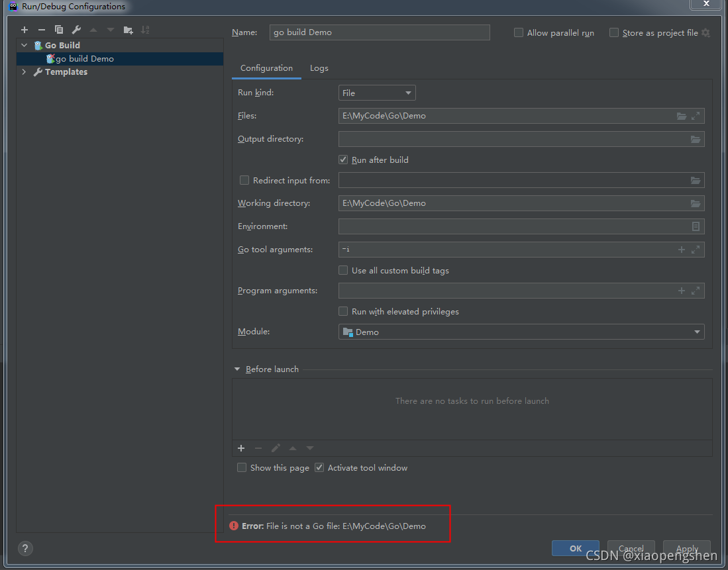This screenshot has height=570, width=728.
Task: Expand icon in Files field
Action: 696,116
